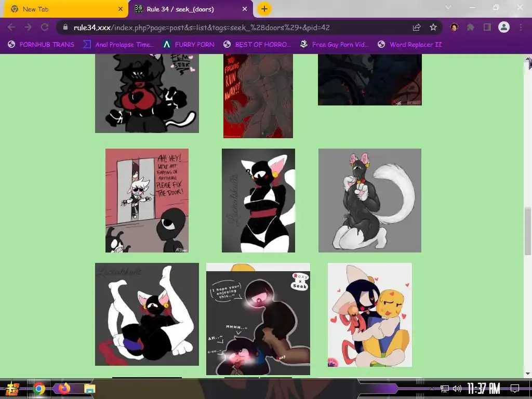Click the scrollbar down arrow
Viewport: 532px width, 399px height.
point(528,374)
